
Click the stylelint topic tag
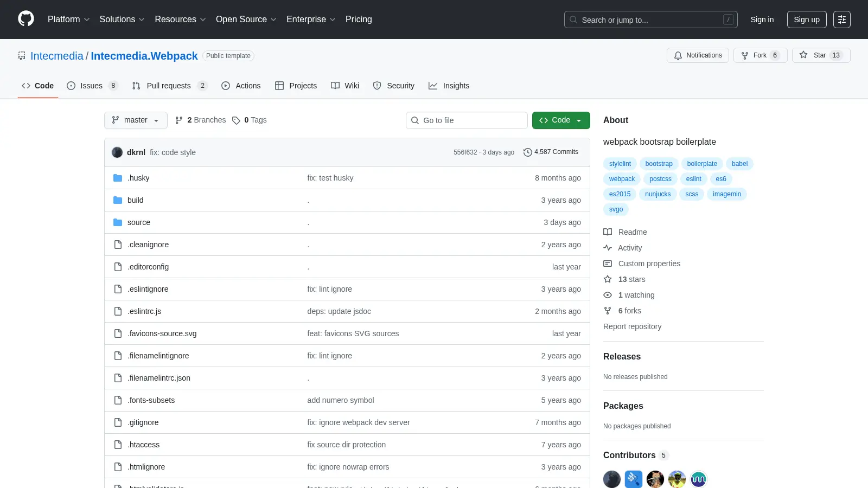tap(620, 164)
